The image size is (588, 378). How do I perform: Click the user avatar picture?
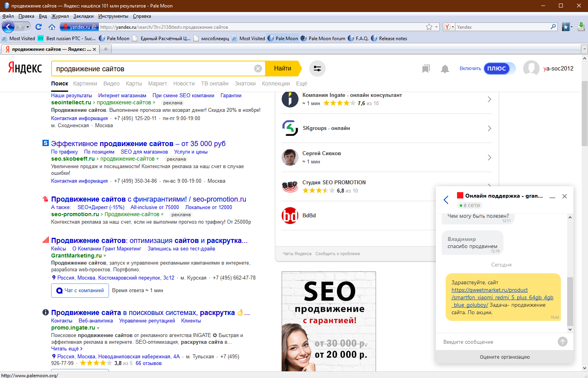click(x=531, y=69)
